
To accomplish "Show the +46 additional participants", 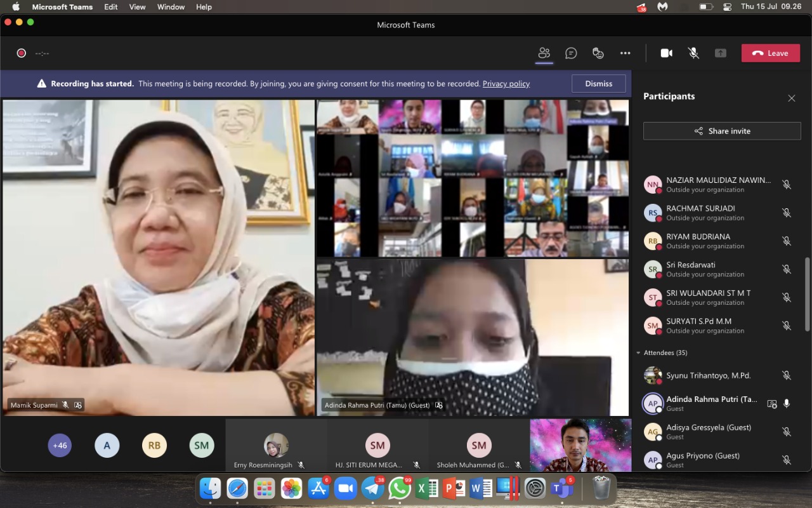I will coord(60,445).
